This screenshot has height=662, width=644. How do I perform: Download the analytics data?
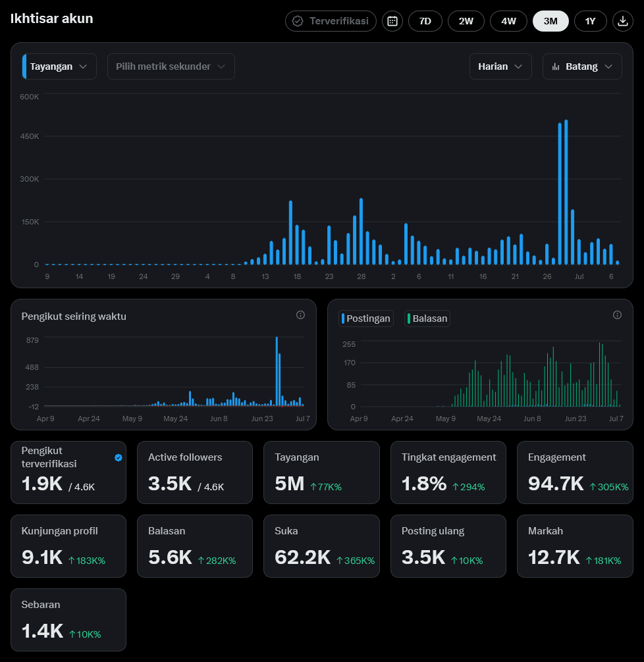pos(622,21)
